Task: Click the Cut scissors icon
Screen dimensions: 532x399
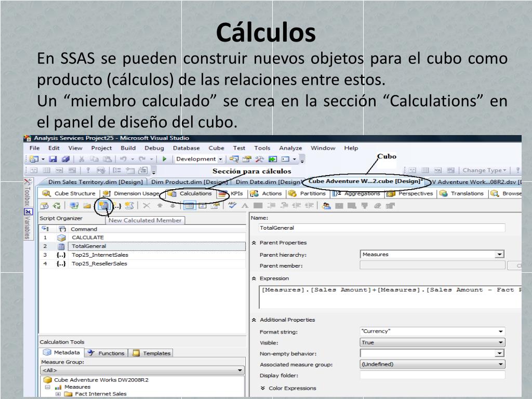Action: pyautogui.click(x=82, y=159)
